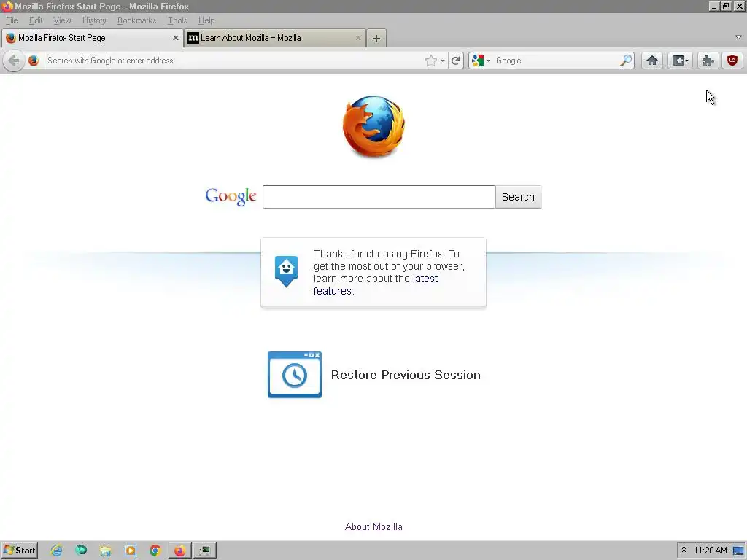747x560 pixels.
Task: Open the Bookmarks toolbar menu button
Action: [x=680, y=61]
